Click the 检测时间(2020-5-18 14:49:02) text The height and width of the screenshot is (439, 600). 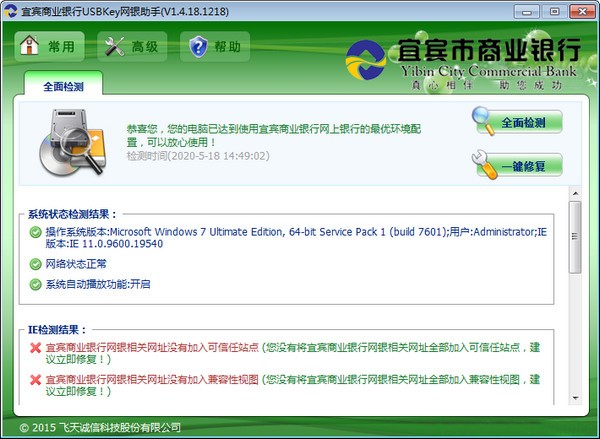[x=198, y=156]
